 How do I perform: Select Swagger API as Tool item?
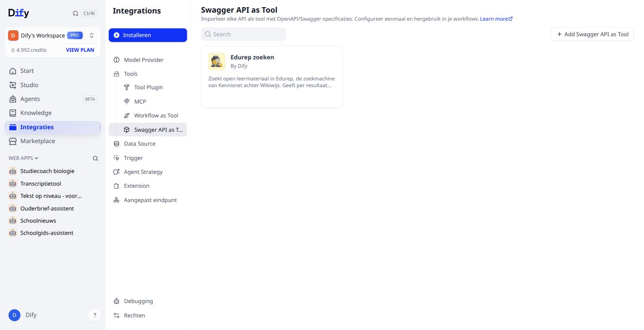(x=148, y=130)
